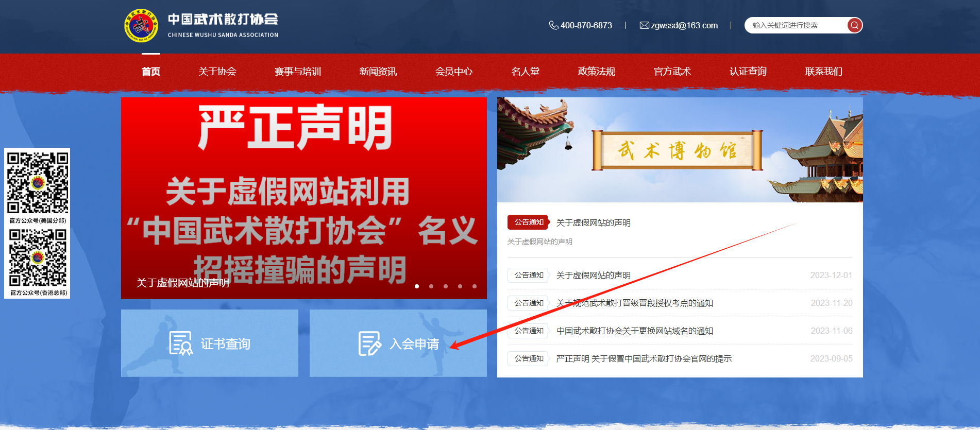Open the 政策法规 menu item
Viewport: 980px width, 430px height.
click(597, 72)
